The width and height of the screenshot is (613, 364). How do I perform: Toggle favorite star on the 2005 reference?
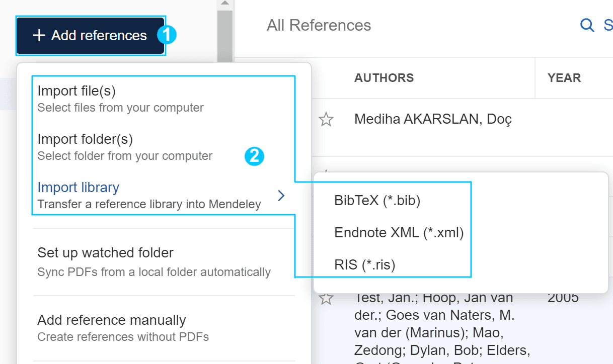click(x=326, y=298)
